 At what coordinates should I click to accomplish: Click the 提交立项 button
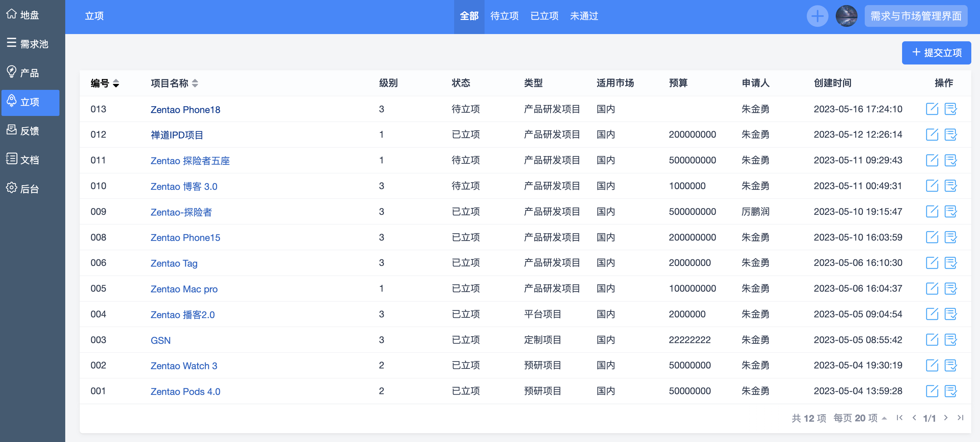click(936, 53)
